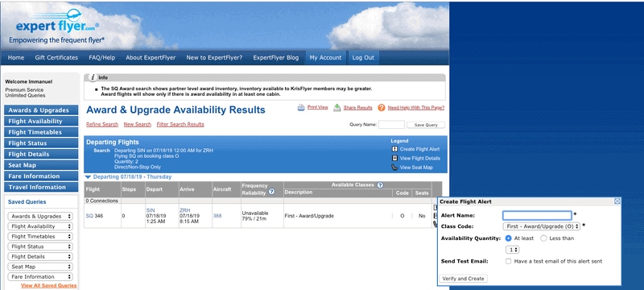Click the Print View printer icon
The image size is (644, 290).
[x=301, y=108]
